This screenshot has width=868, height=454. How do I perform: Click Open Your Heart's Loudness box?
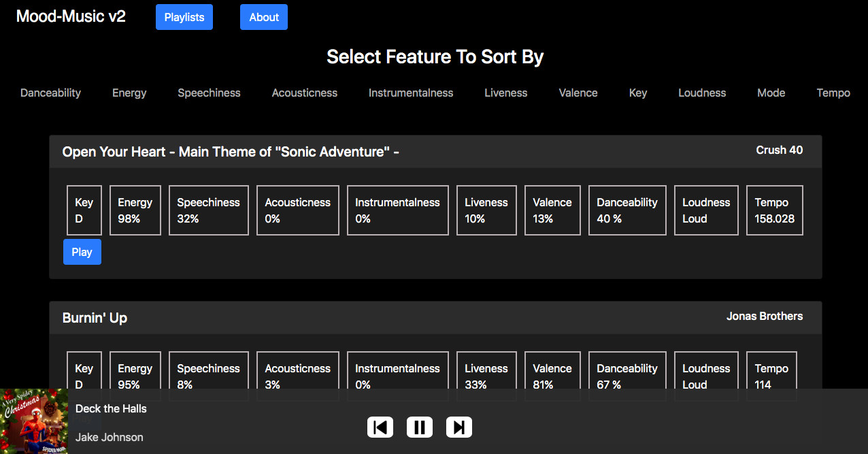pyautogui.click(x=706, y=210)
